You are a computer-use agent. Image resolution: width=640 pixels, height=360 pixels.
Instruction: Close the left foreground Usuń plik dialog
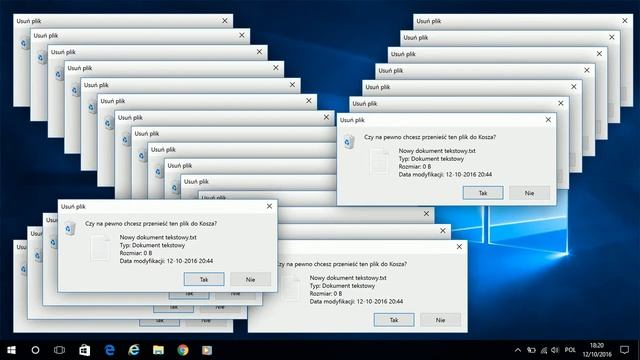pos(269,207)
